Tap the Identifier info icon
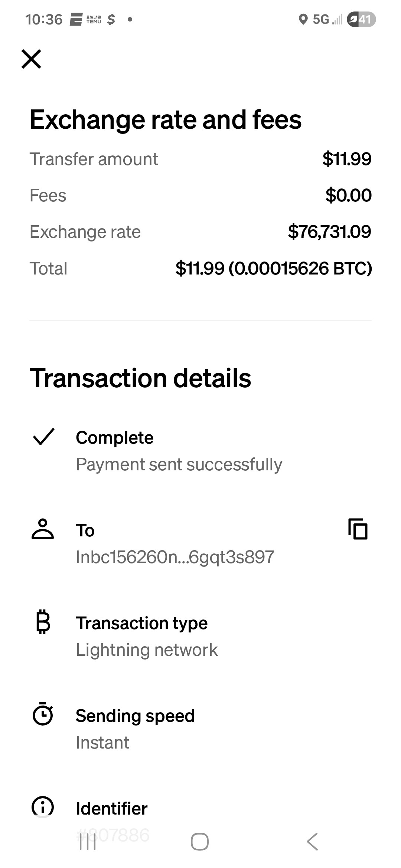The image size is (401, 868). click(43, 806)
